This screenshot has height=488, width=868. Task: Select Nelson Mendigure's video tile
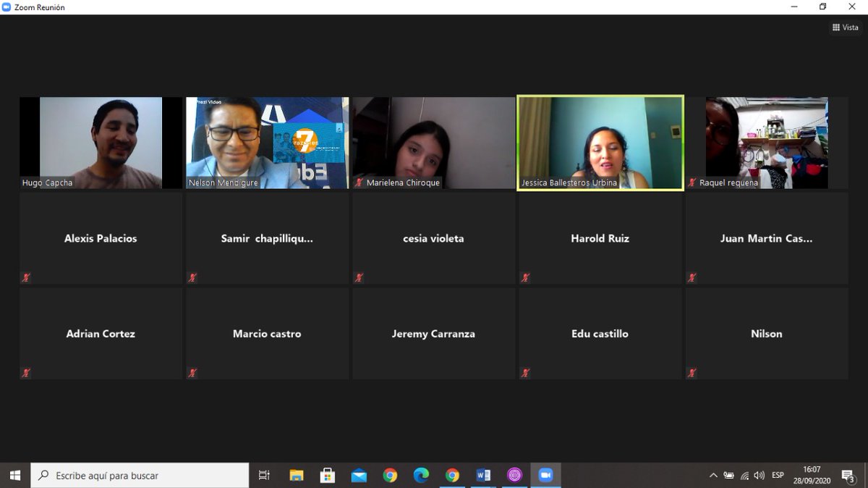268,143
